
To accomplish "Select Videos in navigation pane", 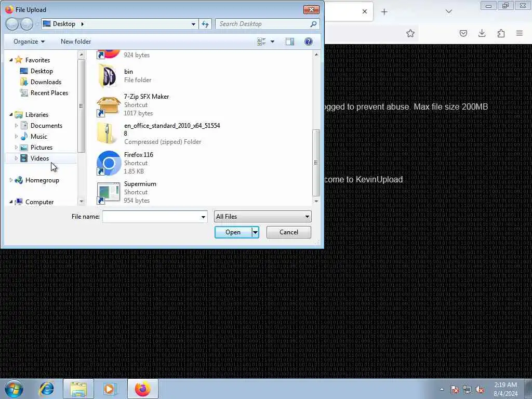I will [39, 158].
